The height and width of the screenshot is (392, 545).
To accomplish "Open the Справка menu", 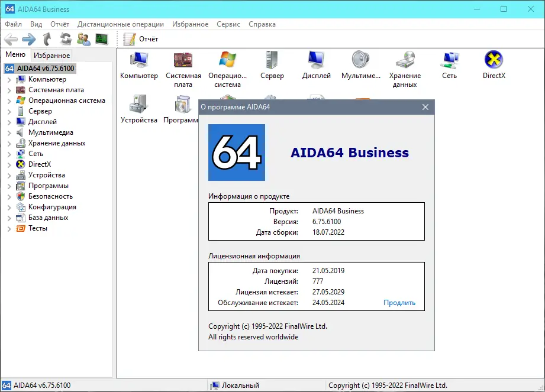I will (x=262, y=24).
